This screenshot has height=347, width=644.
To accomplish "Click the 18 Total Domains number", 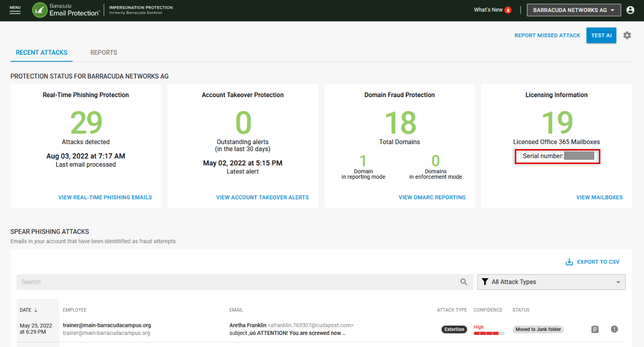I will tap(400, 122).
